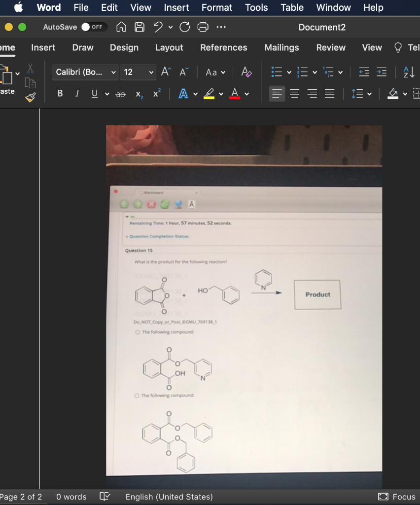Select the Copy icon in the ribbon
Screen dimensions: 420x505
tap(30, 83)
